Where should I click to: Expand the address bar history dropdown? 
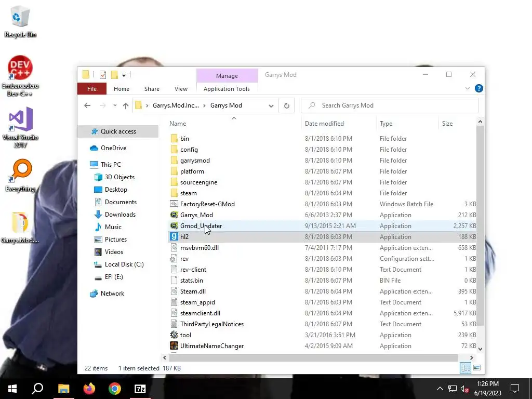271,106
